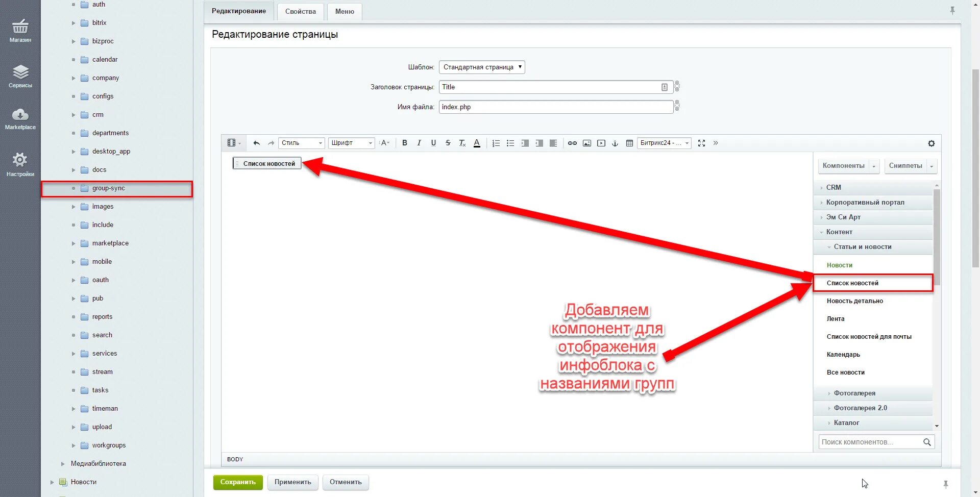Screen dimensions: 980x497
Task: Undo the last editor action
Action: tap(257, 143)
